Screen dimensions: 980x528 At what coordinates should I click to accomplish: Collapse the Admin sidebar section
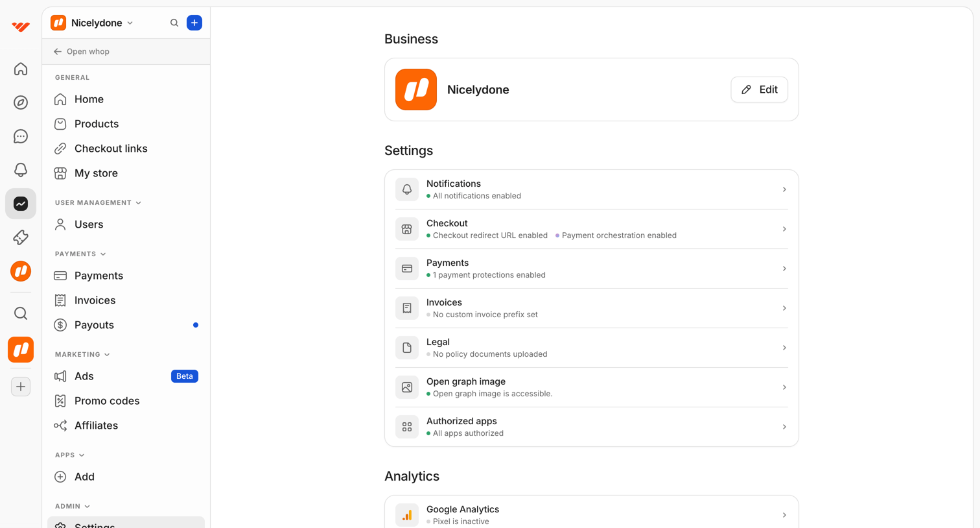tap(73, 507)
